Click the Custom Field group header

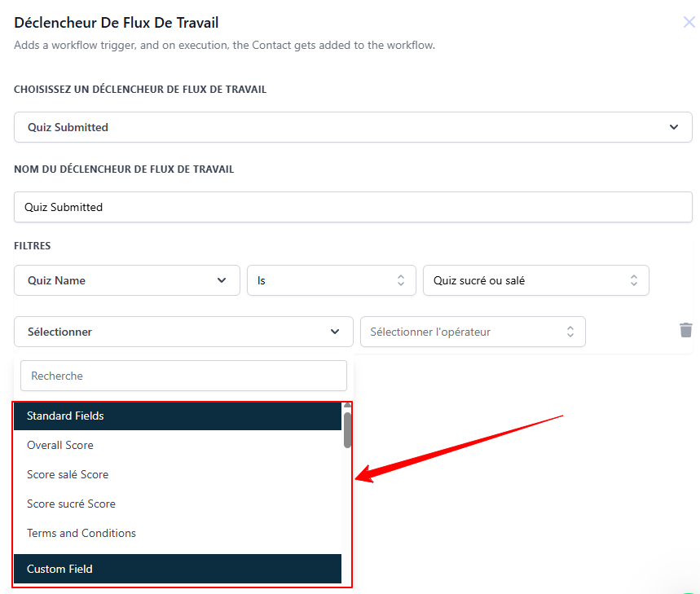point(178,569)
